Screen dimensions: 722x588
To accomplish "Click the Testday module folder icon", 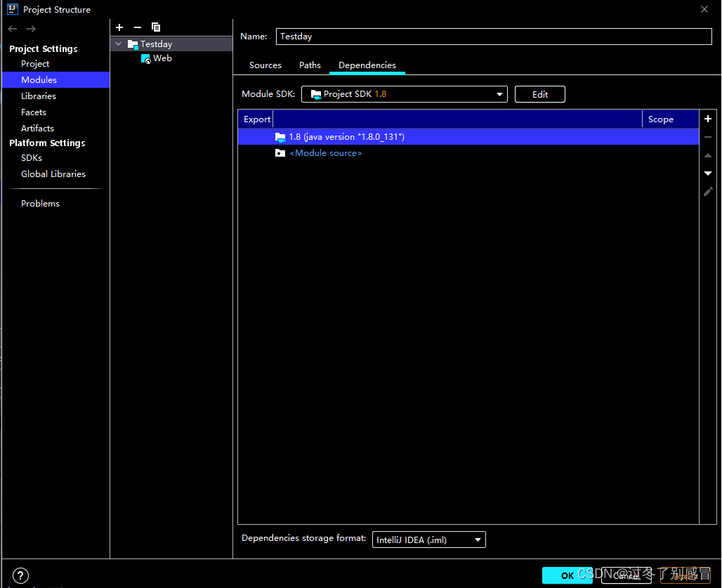I will point(133,44).
